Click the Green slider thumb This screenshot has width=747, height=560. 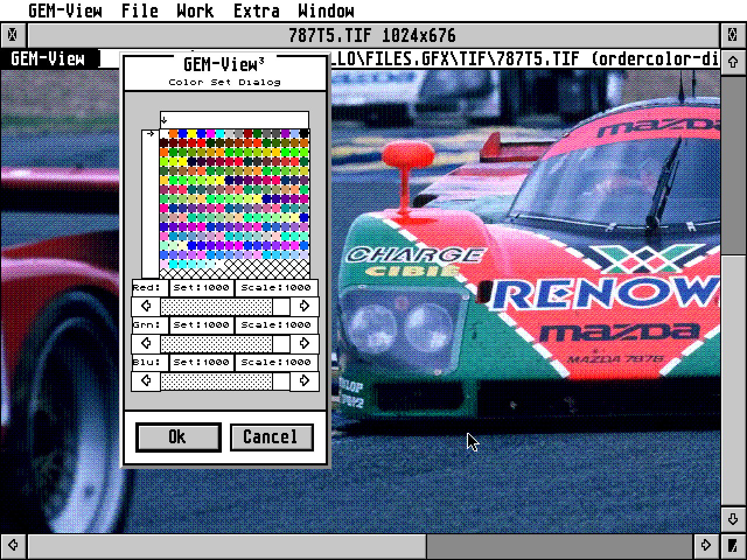click(x=281, y=344)
